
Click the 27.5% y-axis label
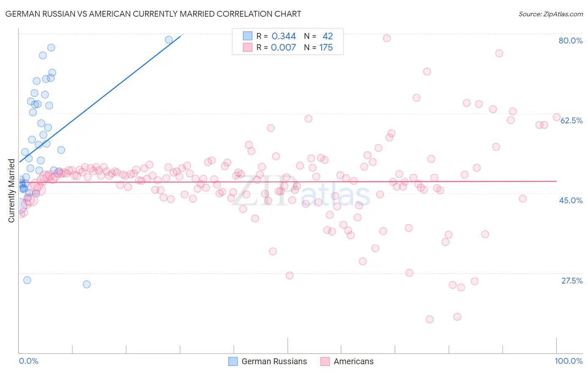[572, 281]
